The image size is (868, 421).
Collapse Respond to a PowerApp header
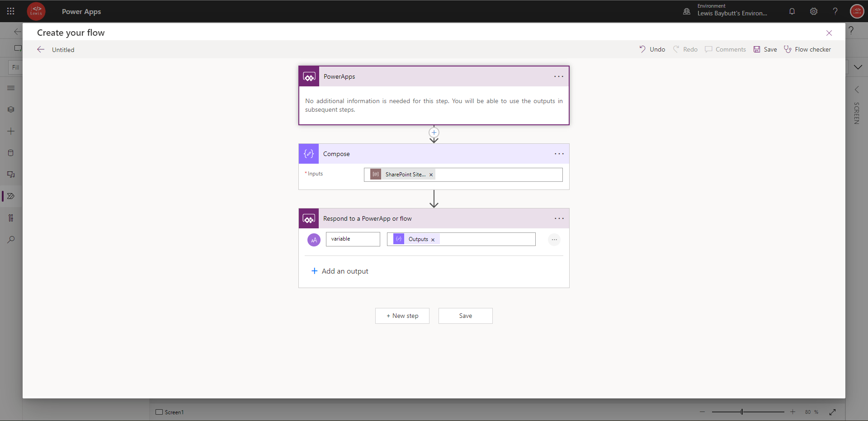coord(434,218)
